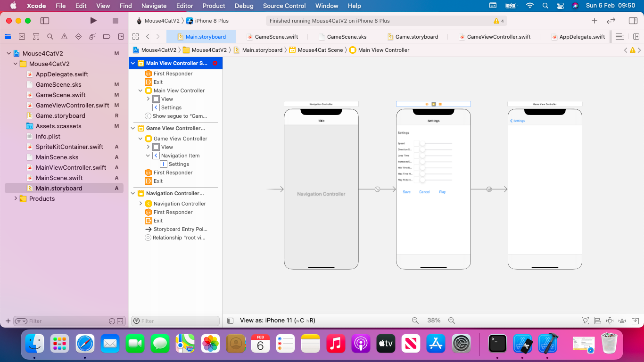Toggle the document outline panel button

[x=230, y=321]
